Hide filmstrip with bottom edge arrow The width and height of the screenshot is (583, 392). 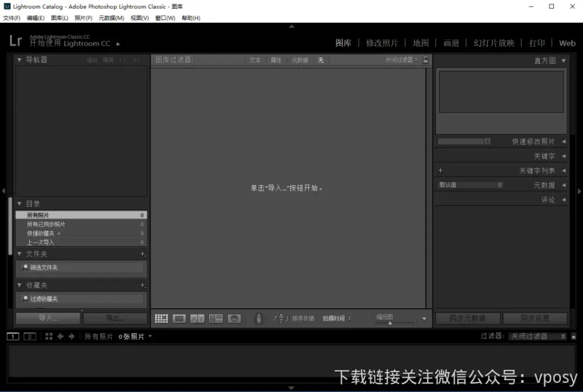point(291,388)
